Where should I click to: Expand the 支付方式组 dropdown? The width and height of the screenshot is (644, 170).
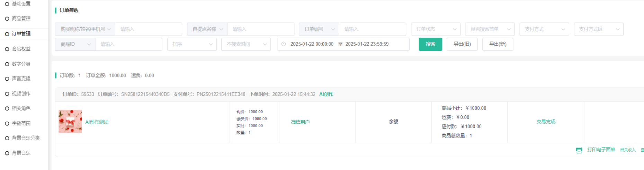[598, 29]
